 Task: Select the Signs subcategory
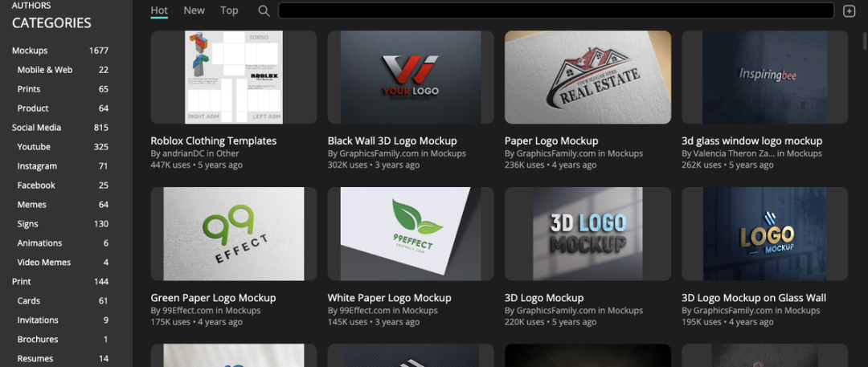tap(63, 223)
